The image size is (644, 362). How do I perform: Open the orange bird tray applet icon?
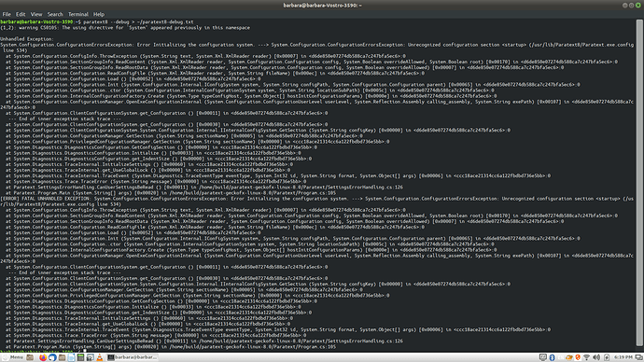(569, 357)
